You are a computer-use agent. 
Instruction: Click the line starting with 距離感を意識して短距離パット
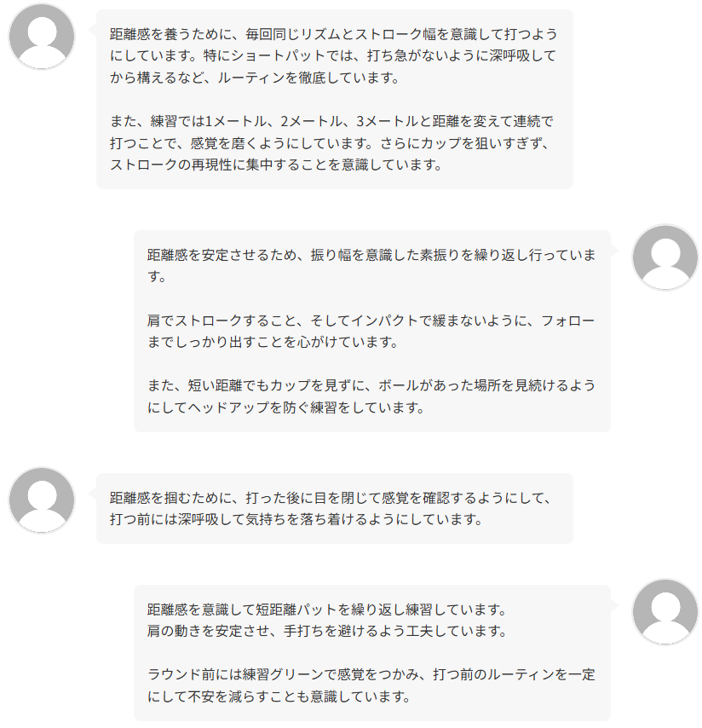pyautogui.click(x=327, y=610)
